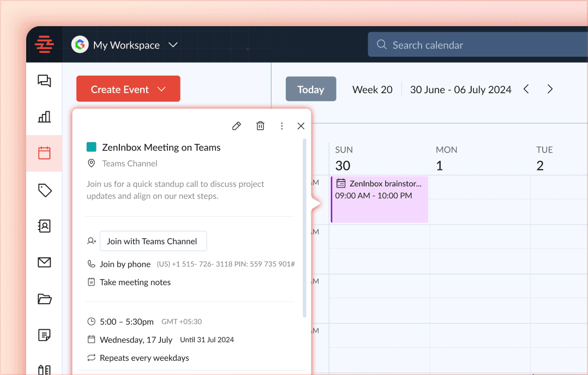Open the Create Event dropdown arrow

pos(161,89)
